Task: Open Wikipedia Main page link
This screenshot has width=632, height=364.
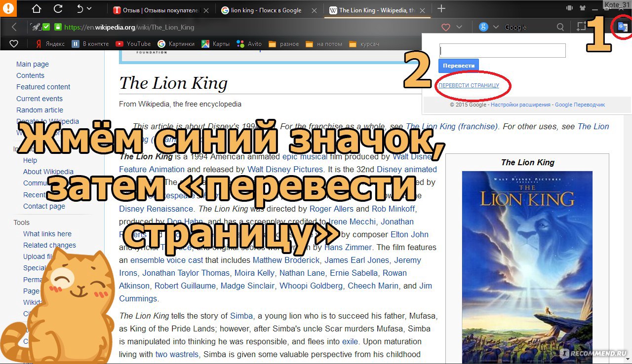Action: 33,64
